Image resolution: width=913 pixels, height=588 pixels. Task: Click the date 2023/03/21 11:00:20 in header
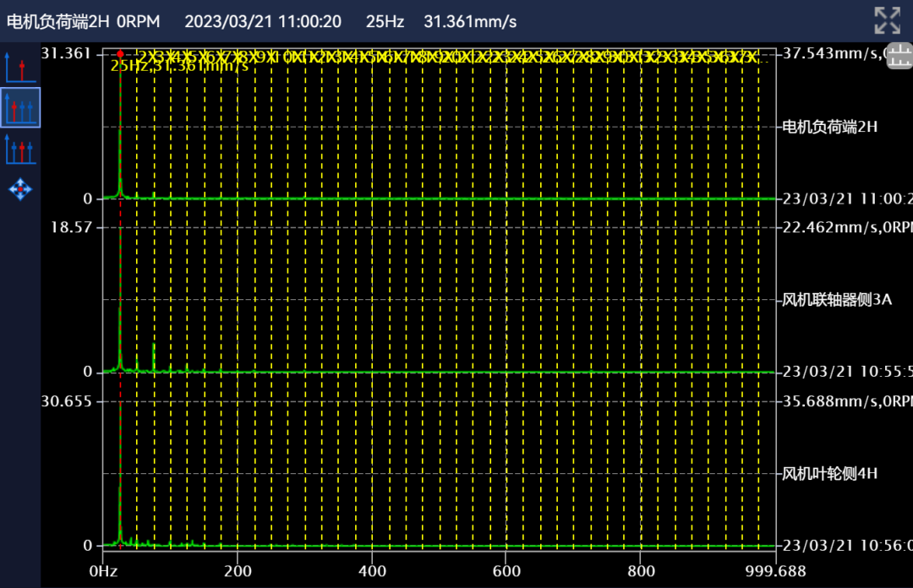[263, 21]
